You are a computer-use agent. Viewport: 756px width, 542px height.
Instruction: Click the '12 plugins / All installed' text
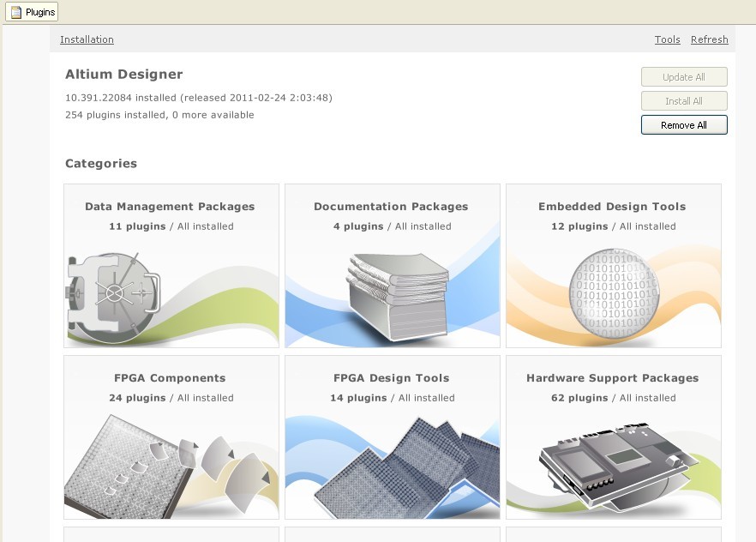tap(614, 226)
